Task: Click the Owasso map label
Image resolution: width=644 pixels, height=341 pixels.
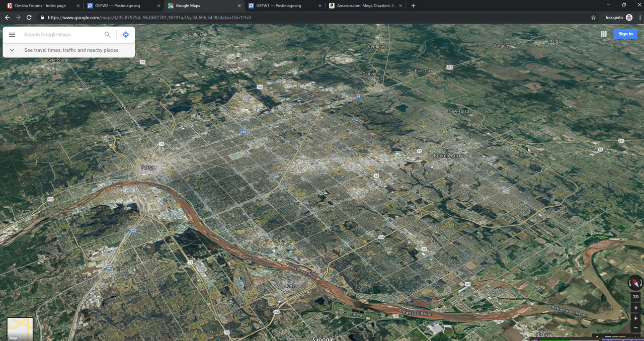Action: tap(230, 65)
